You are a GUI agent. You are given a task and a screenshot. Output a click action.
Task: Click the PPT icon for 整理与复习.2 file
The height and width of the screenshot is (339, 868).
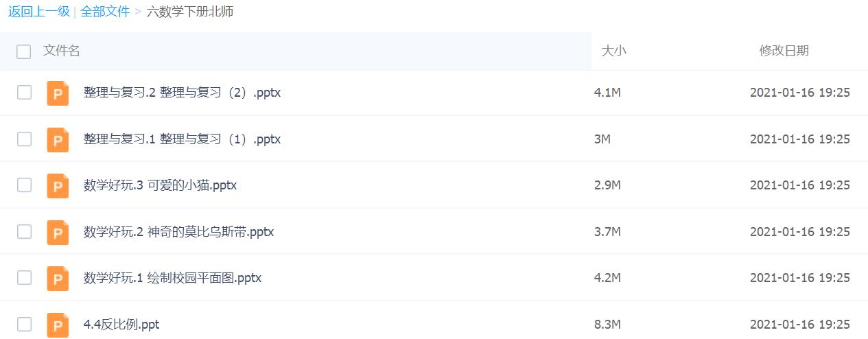pyautogui.click(x=58, y=93)
